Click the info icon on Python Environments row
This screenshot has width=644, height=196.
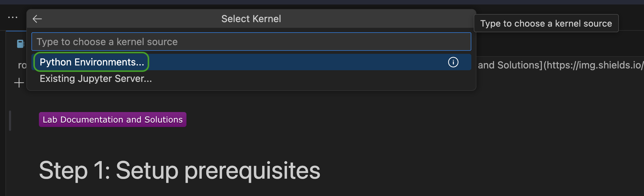point(453,62)
